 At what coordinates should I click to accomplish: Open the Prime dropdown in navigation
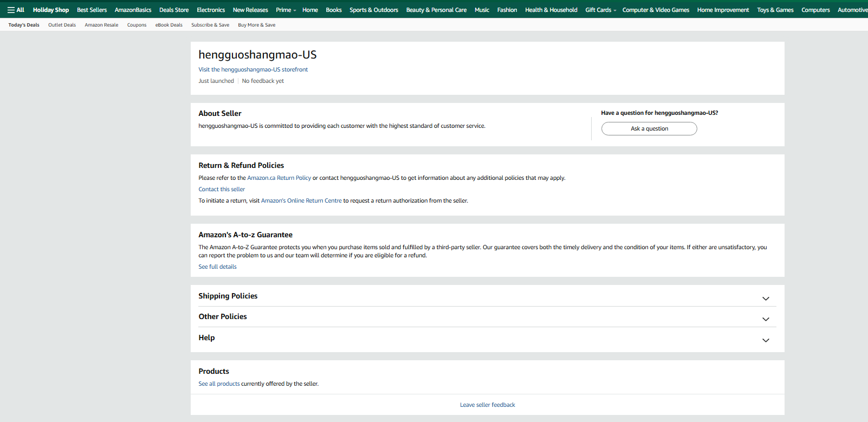[x=286, y=10]
